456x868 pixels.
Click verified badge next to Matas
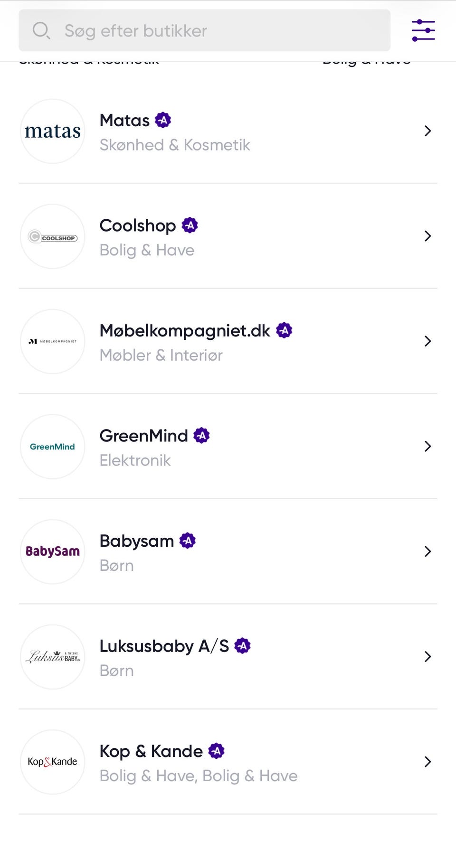tap(163, 120)
